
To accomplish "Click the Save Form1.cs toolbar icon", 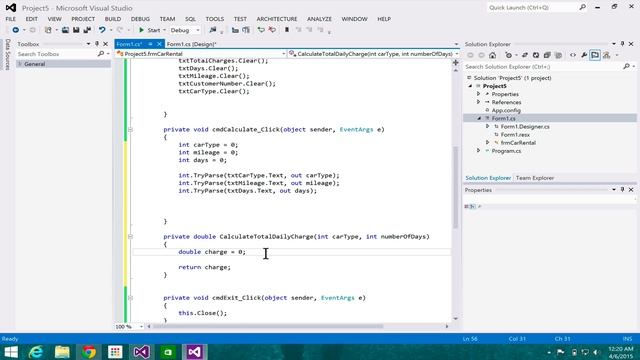I will 76,30.
